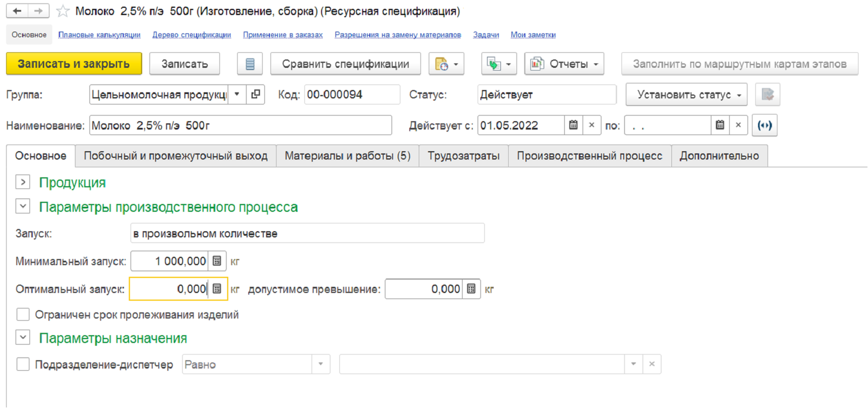Screen dimensions: 868x408
Task: Add specification to favorites with star icon
Action: click(x=63, y=11)
